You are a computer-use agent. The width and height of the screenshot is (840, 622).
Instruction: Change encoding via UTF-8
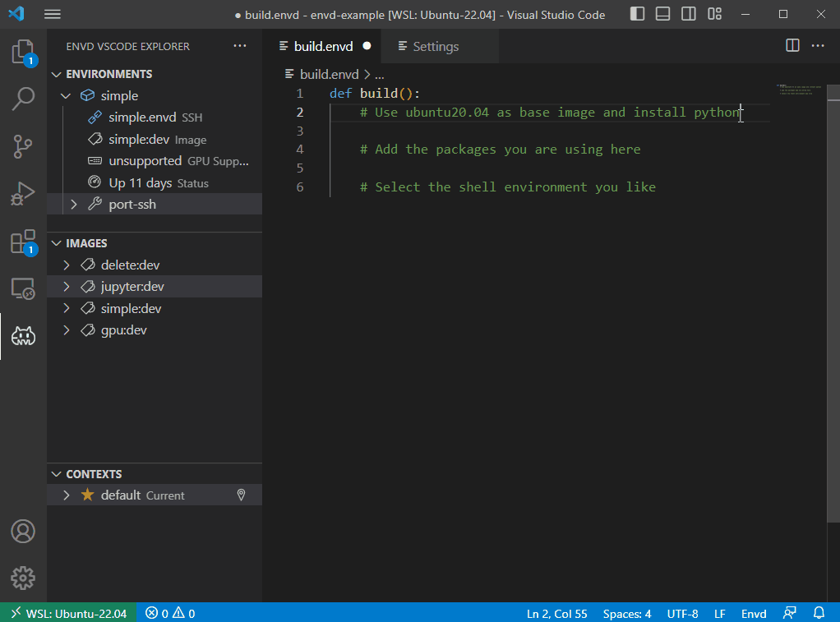coord(682,614)
